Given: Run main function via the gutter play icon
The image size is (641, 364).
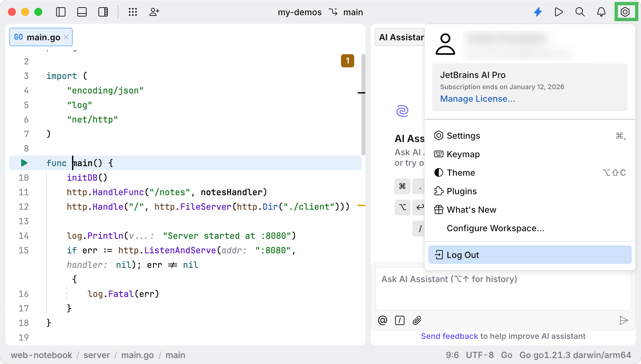Looking at the screenshot, I should pyautogui.click(x=23, y=163).
